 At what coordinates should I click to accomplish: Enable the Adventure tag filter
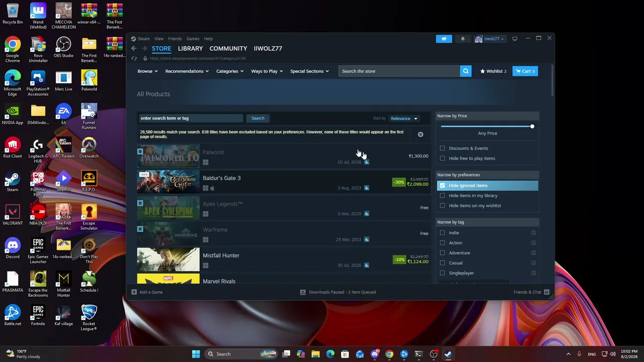tap(442, 253)
